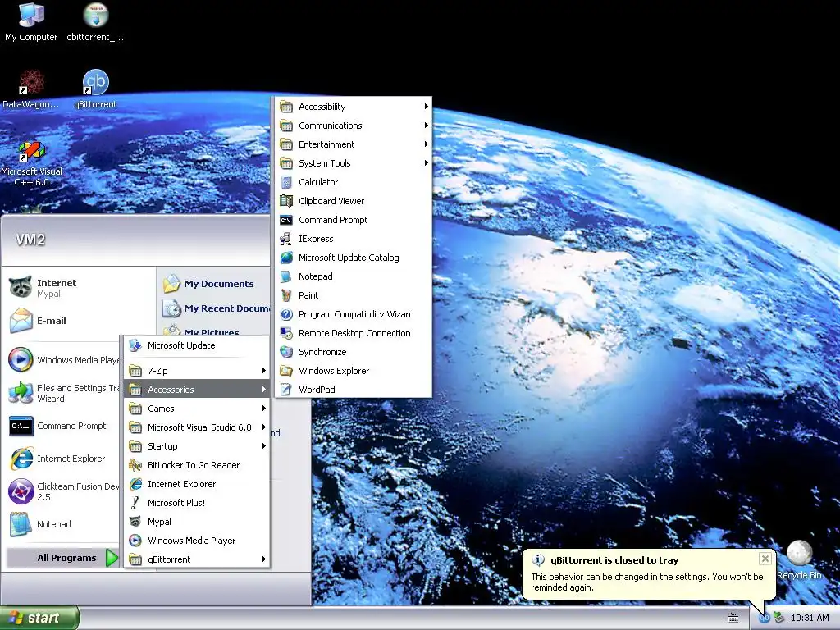This screenshot has width=840, height=630.
Task: Click the on-screen keyboard icon in taskbar
Action: pyautogui.click(x=733, y=619)
